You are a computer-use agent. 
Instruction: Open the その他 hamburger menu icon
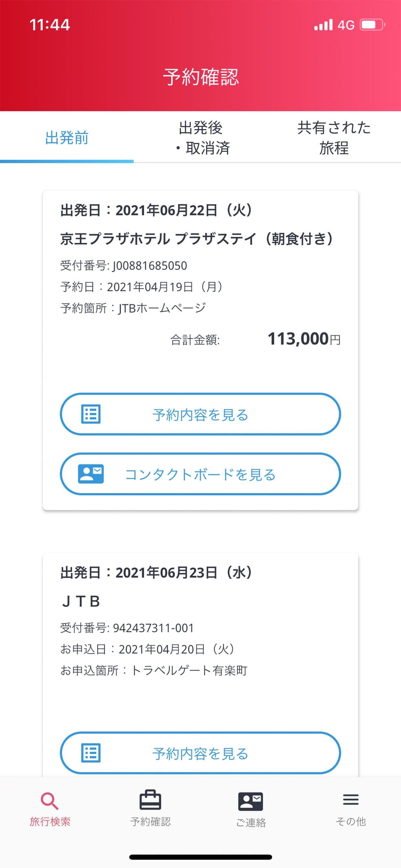(350, 800)
